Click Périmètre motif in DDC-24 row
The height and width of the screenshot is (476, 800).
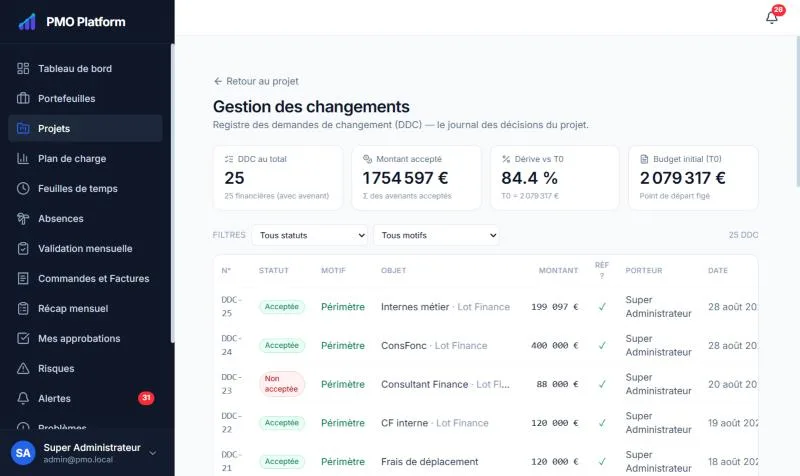point(343,345)
